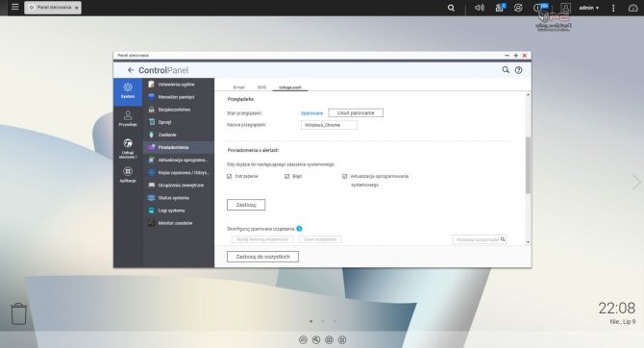
Task: Open Zasilanie settings
Action: click(x=179, y=135)
